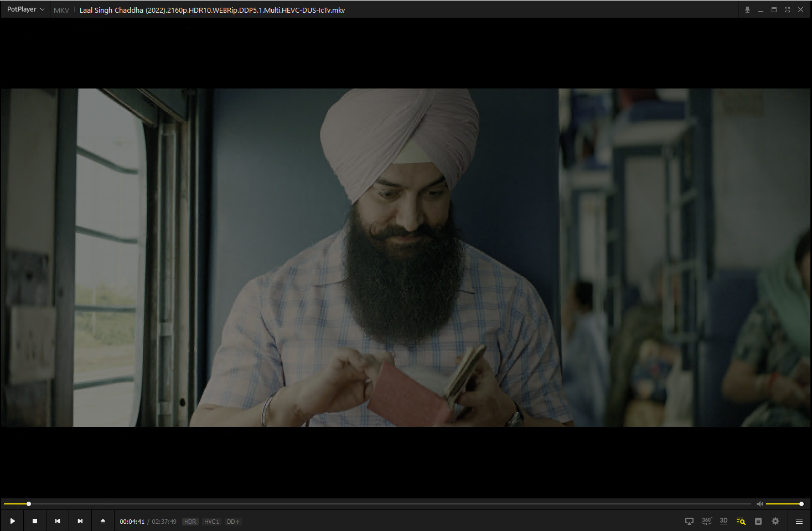This screenshot has width=812, height=531.
Task: Stop the video playback
Action: point(35,521)
